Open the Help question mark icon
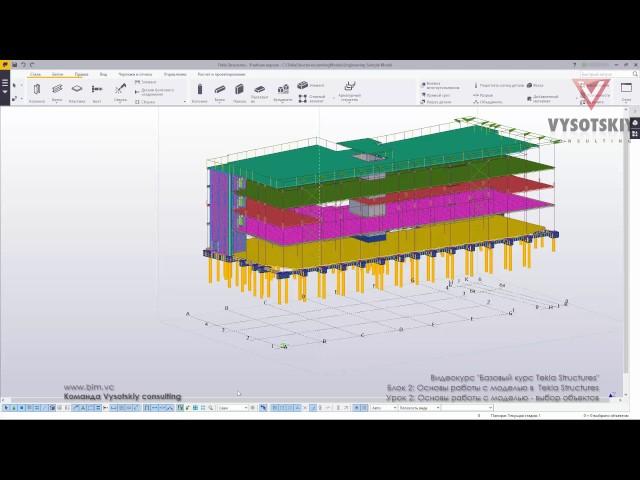 [x=575, y=65]
